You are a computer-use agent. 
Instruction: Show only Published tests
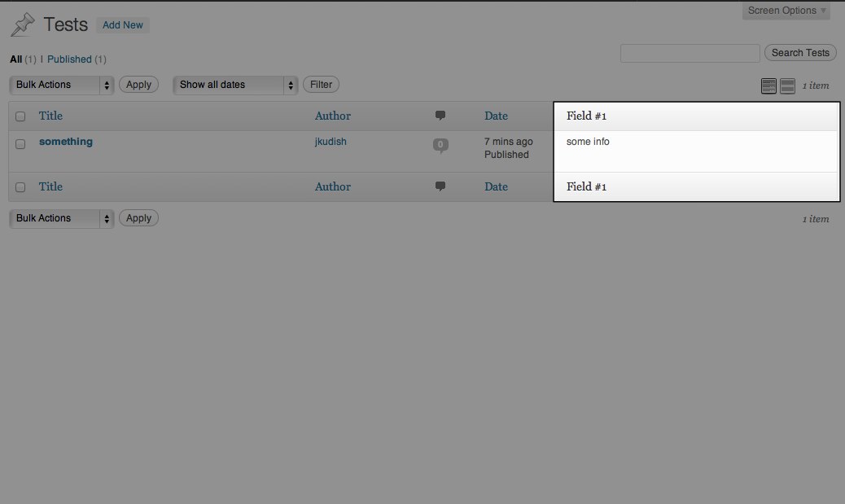point(69,59)
